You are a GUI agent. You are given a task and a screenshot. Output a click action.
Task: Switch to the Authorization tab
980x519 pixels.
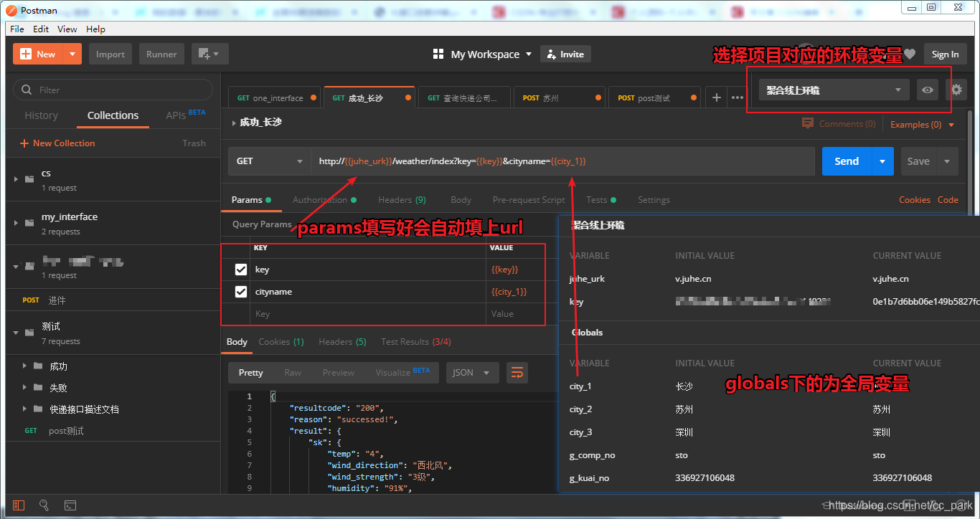click(324, 200)
